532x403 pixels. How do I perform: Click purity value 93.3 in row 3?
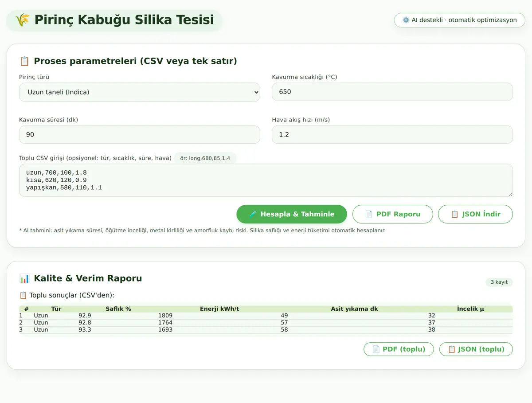click(85, 330)
